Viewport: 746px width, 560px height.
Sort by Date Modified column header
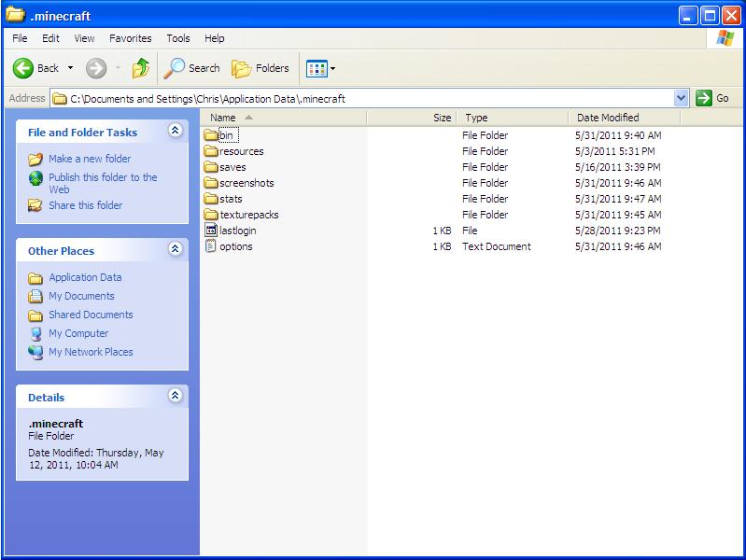(625, 118)
